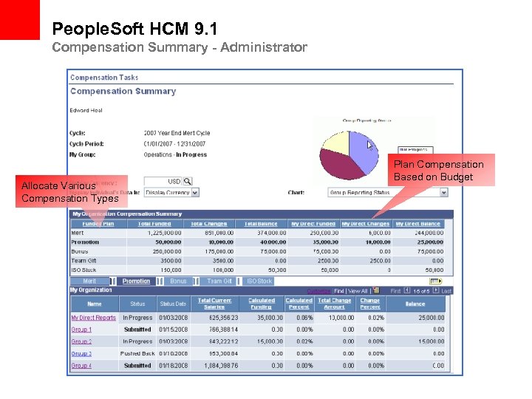This screenshot has width=532, height=399.
Task: Click the View All link
Action: pos(358,291)
